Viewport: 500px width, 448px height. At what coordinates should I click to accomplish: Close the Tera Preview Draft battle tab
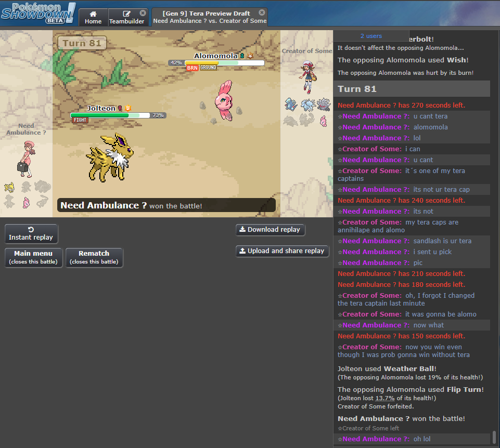point(262,12)
